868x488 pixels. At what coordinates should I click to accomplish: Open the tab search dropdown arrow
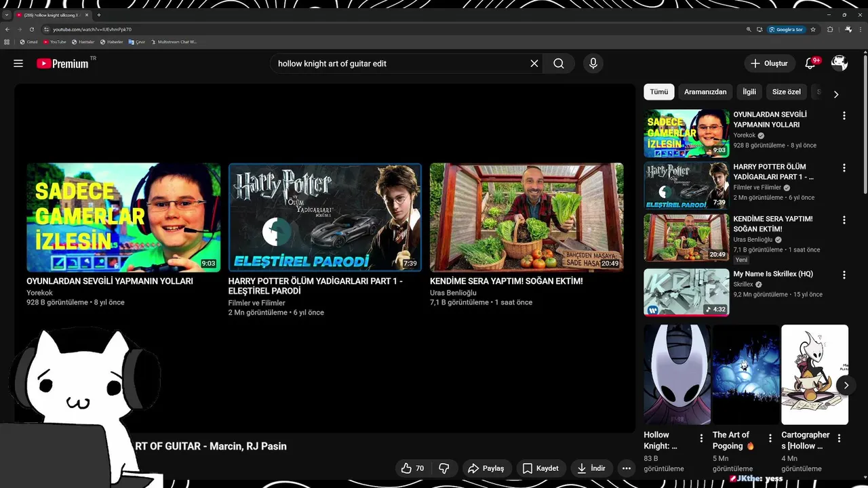(7, 15)
